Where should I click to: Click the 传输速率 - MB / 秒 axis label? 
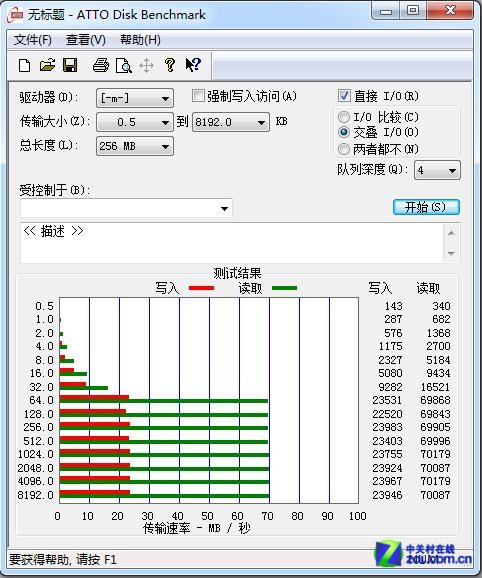(x=196, y=529)
